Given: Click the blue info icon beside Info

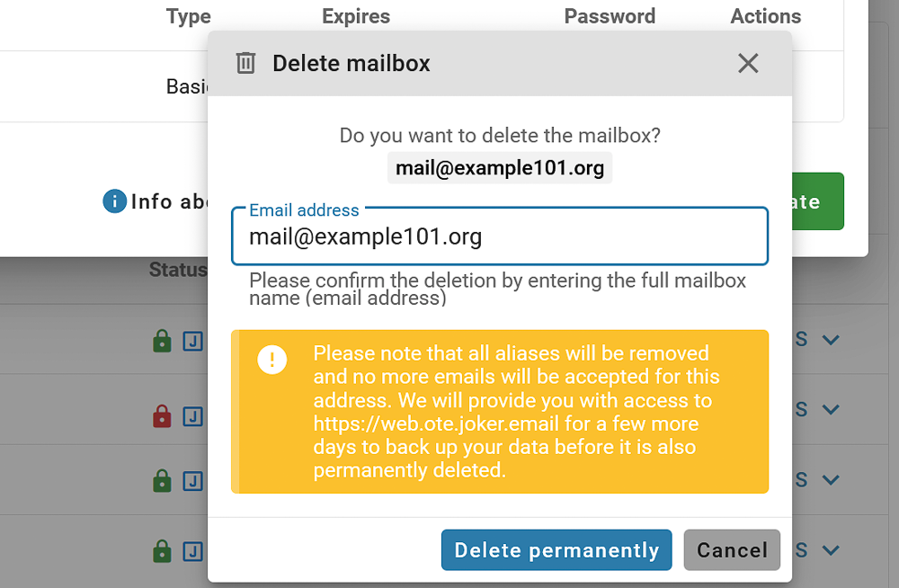Looking at the screenshot, I should (x=115, y=201).
